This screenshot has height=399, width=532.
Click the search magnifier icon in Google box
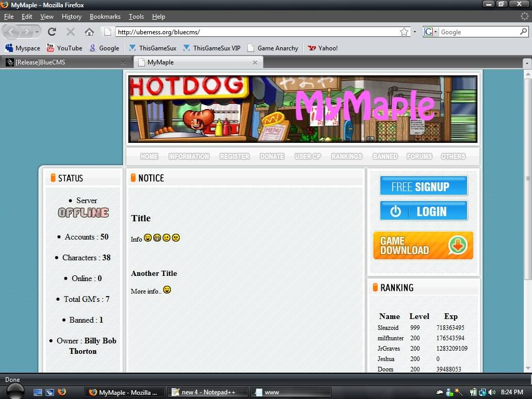click(x=523, y=32)
